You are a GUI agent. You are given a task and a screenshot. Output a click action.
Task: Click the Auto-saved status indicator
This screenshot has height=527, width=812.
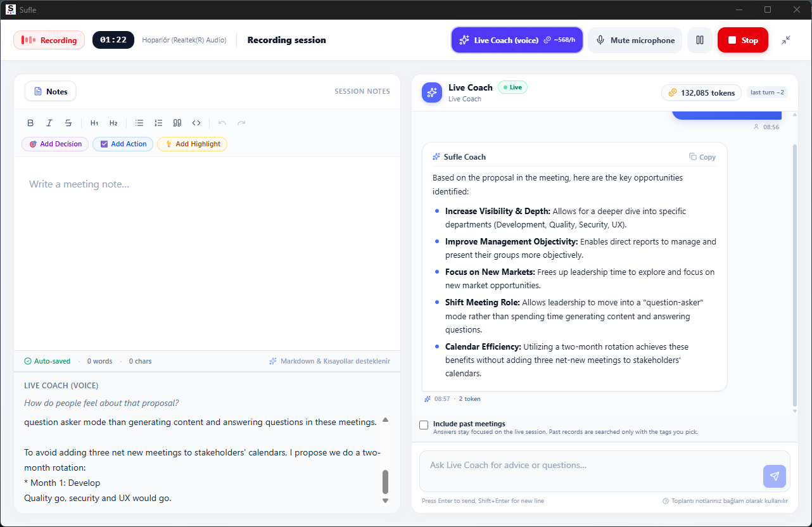[x=48, y=361]
